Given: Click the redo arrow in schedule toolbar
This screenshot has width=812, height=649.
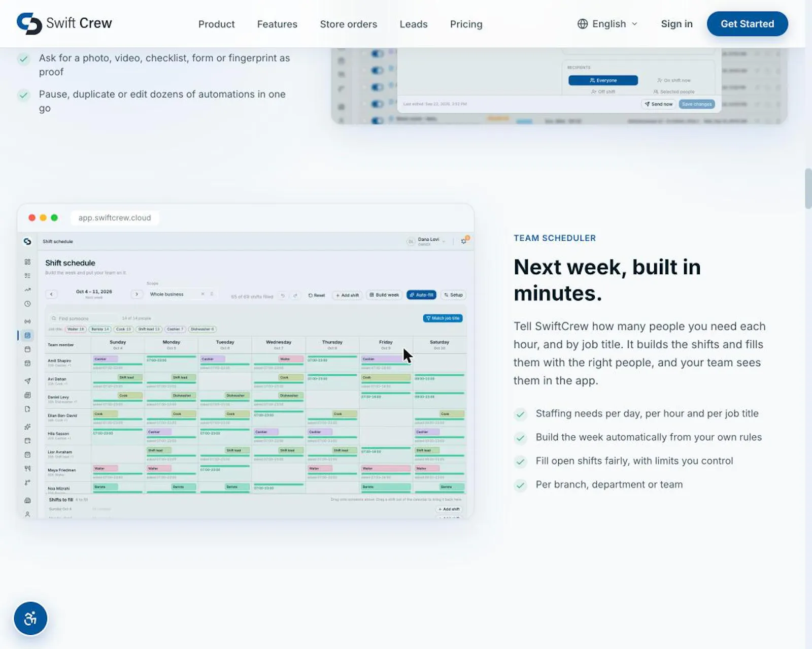Looking at the screenshot, I should 295,296.
